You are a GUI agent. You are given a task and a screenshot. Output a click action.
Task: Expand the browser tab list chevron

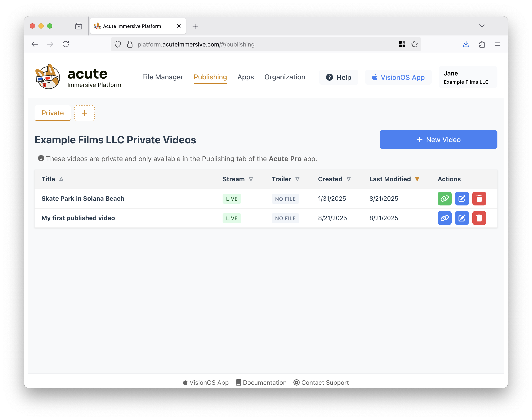coord(482,26)
